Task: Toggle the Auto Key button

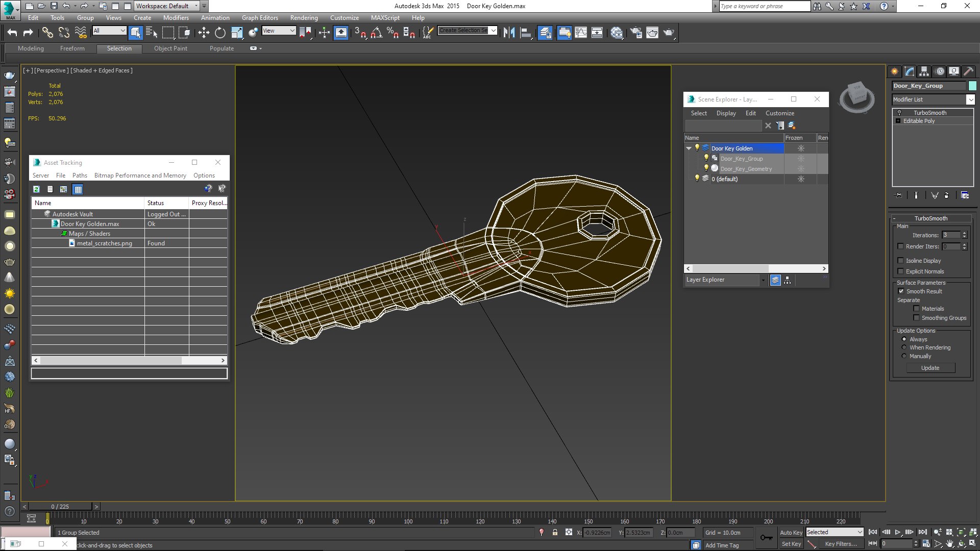Action: point(791,533)
